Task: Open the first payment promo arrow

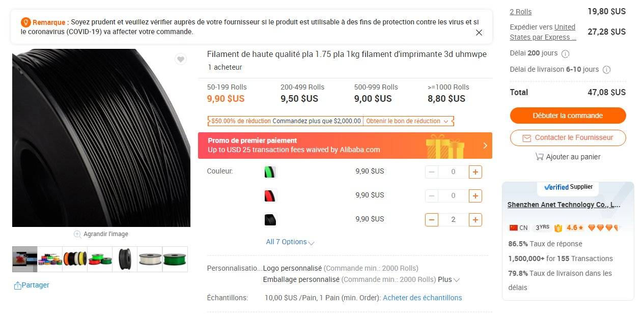Action: point(485,146)
